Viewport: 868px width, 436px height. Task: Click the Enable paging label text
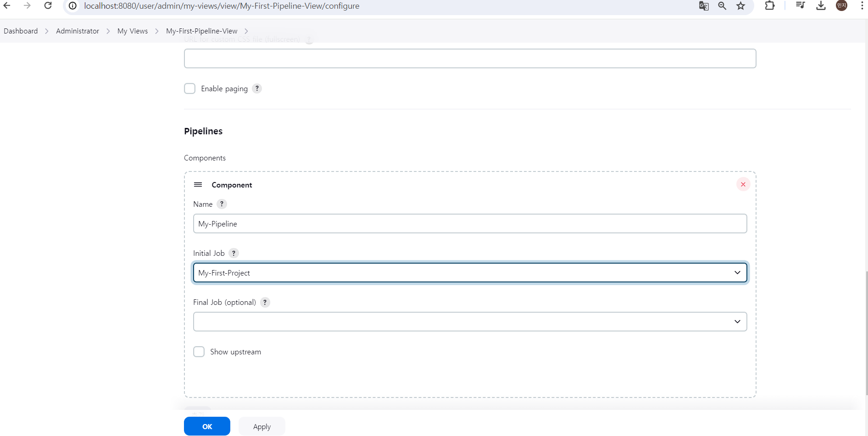click(x=224, y=88)
